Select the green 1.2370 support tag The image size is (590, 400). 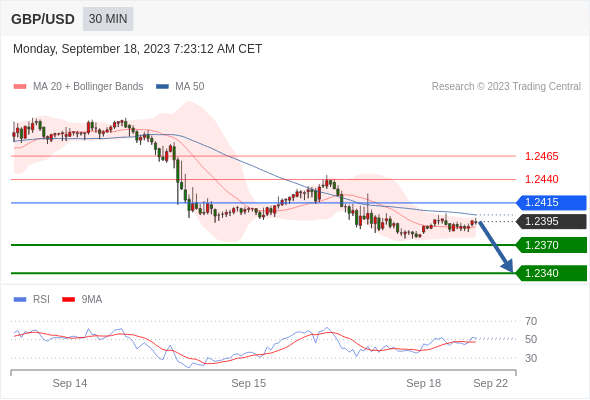pyautogui.click(x=551, y=245)
